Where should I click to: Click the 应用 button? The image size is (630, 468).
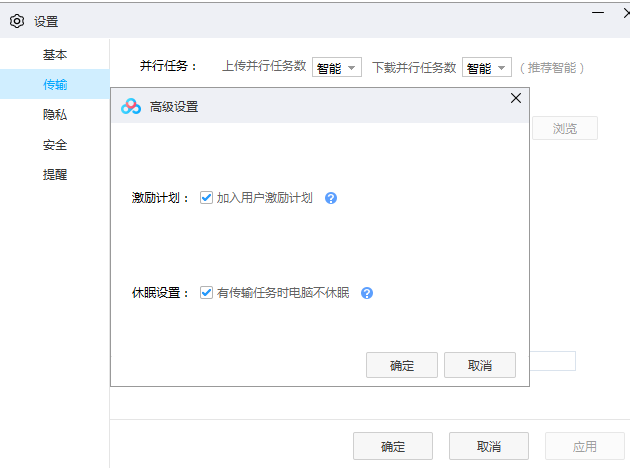[x=585, y=446]
